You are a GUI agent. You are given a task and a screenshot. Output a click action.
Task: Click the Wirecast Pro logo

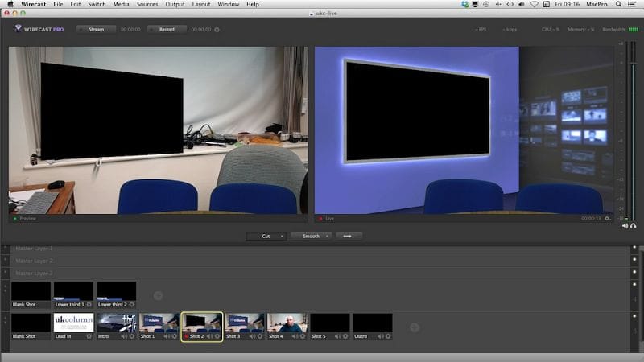tap(39, 29)
